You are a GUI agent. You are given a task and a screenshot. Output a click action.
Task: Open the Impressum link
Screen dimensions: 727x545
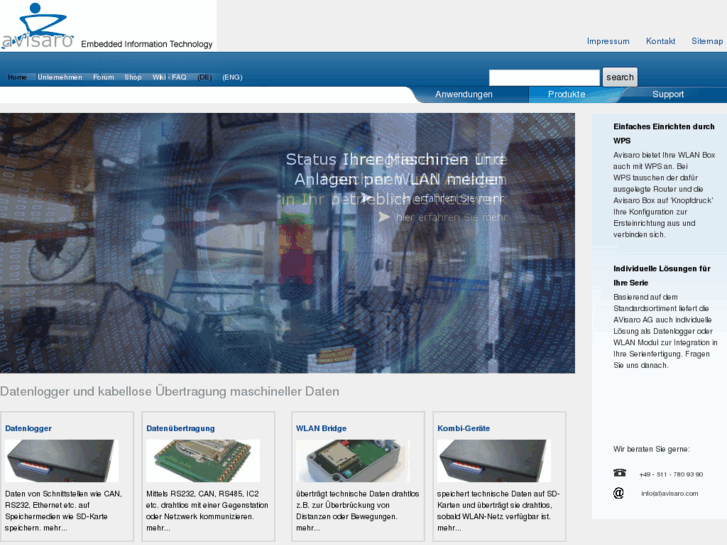pos(608,41)
